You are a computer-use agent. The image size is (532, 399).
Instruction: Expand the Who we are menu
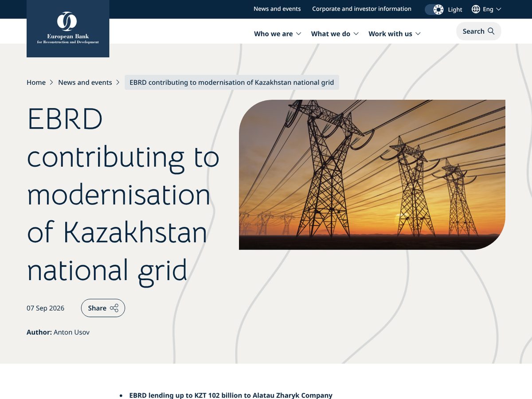(x=278, y=34)
